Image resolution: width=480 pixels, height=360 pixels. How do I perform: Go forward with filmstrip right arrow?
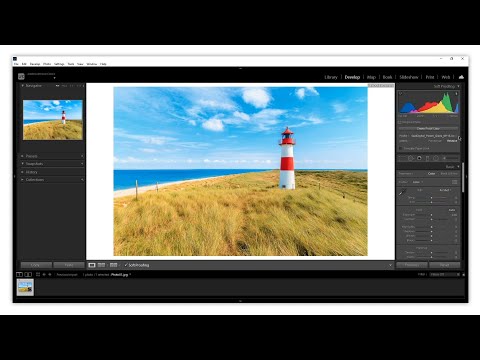50,274
